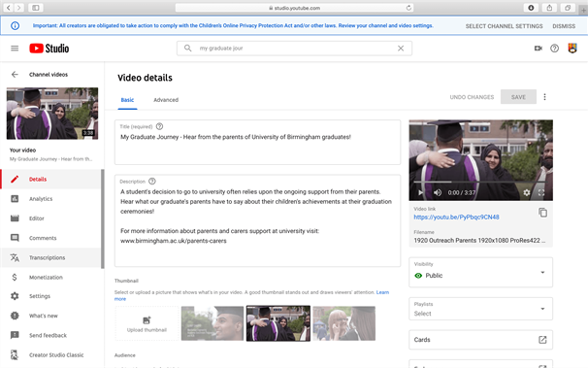Switch to the Advanced tab
This screenshot has width=588, height=368.
pos(166,100)
